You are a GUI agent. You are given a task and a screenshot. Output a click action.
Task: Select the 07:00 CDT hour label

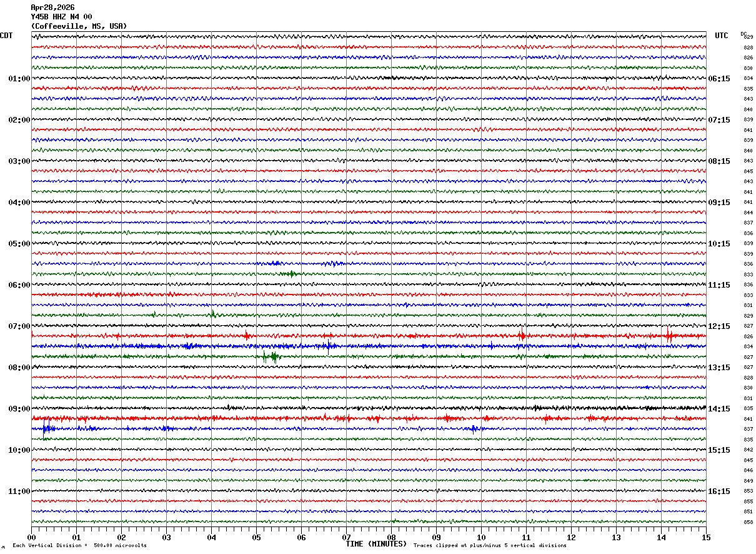[19, 326]
